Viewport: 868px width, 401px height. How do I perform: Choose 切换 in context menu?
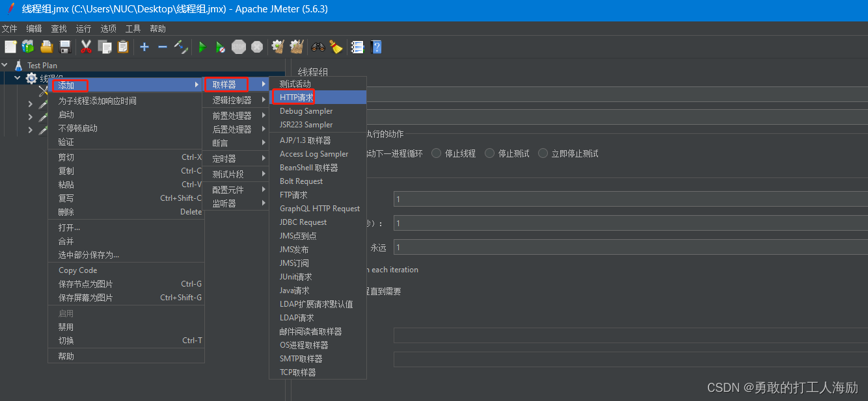(126, 341)
